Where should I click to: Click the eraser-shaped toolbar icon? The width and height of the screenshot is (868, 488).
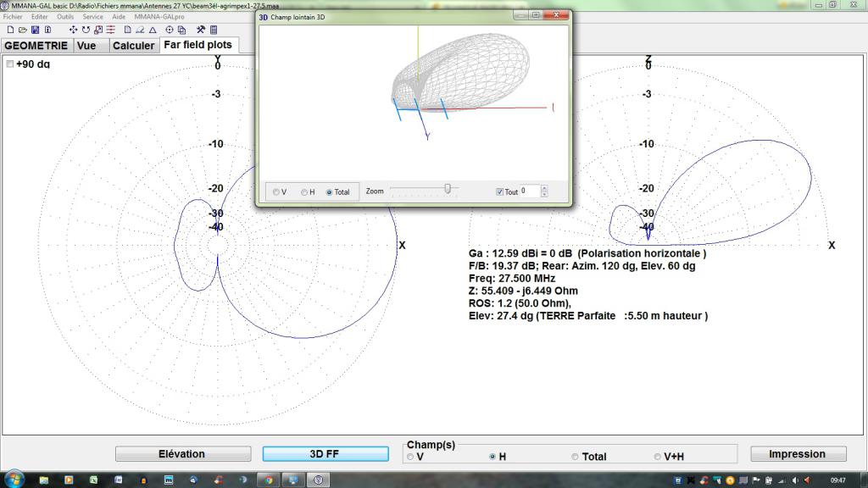140,30
